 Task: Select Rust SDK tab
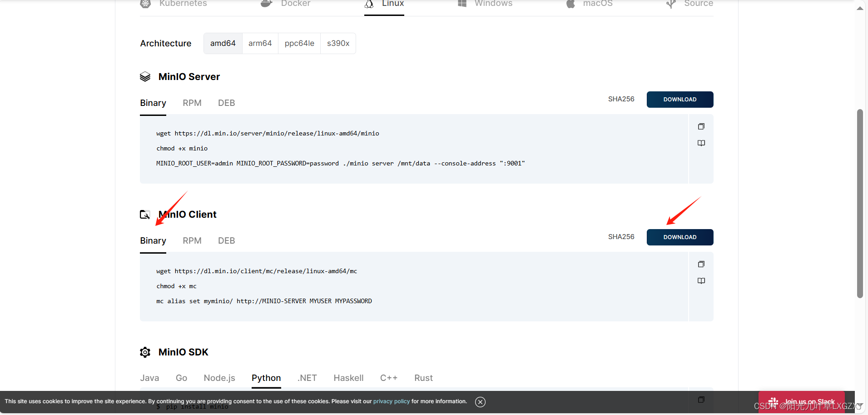click(x=424, y=378)
